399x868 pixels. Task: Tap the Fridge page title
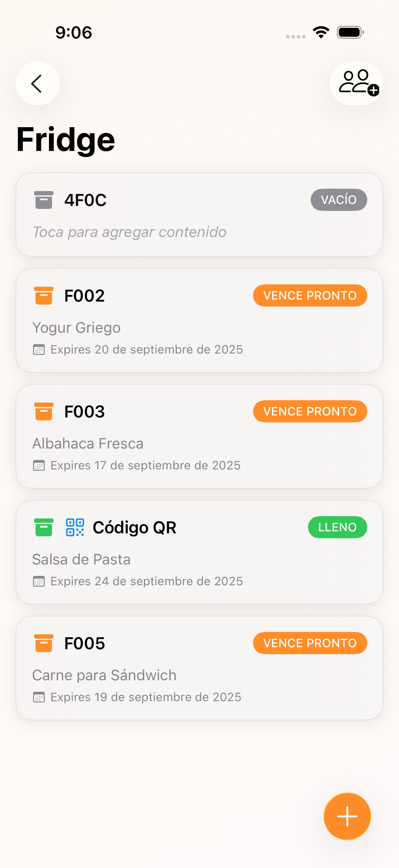[x=66, y=139]
